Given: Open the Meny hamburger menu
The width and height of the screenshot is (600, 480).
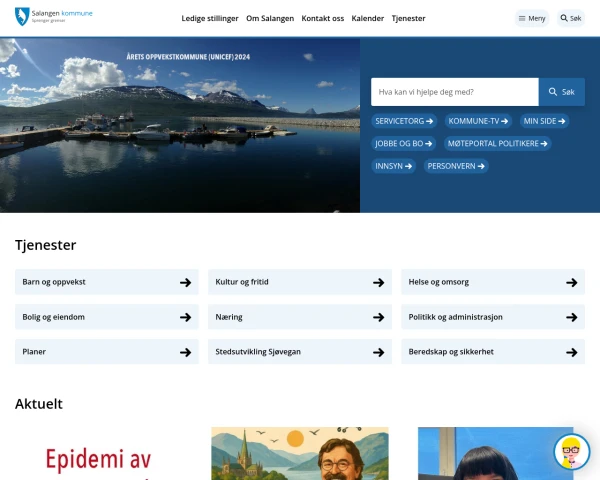Looking at the screenshot, I should (x=531, y=18).
